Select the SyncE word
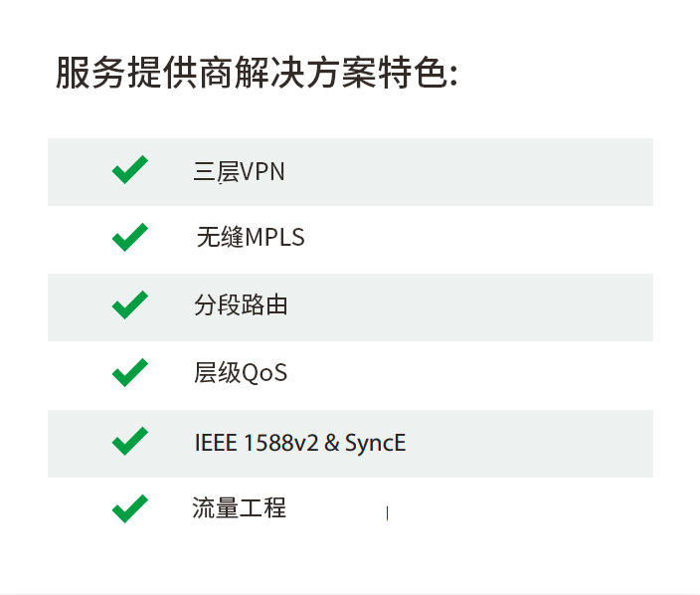The image size is (700, 595). click(376, 444)
